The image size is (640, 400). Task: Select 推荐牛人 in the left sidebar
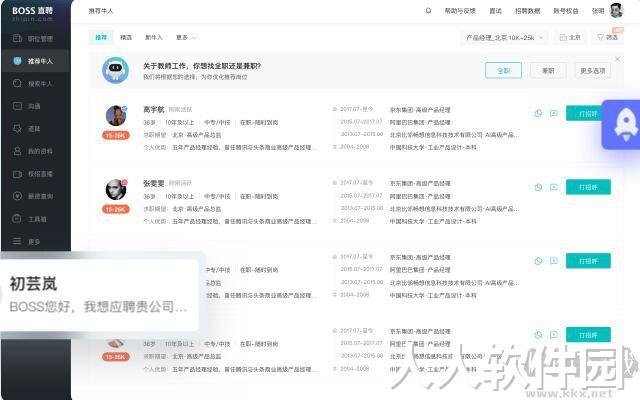click(36, 61)
